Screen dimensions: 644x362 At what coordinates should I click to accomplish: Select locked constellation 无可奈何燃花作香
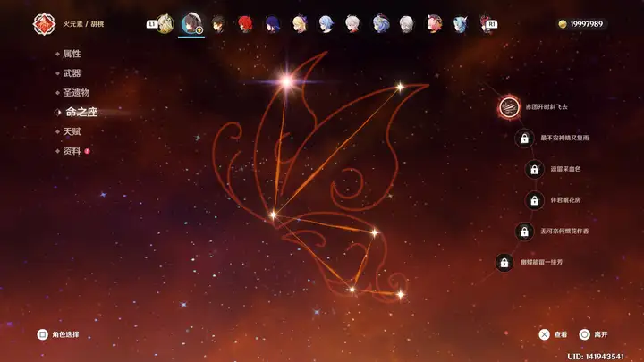pyautogui.click(x=524, y=232)
